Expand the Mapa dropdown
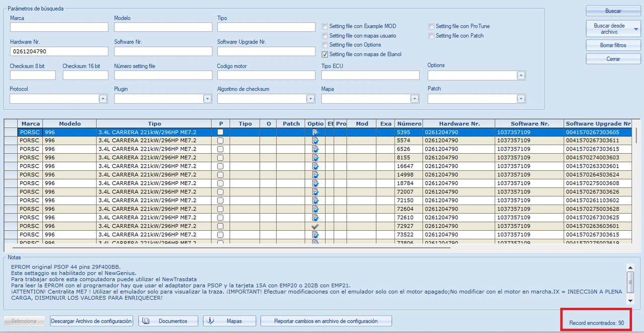This screenshot has width=644, height=333. click(415, 99)
